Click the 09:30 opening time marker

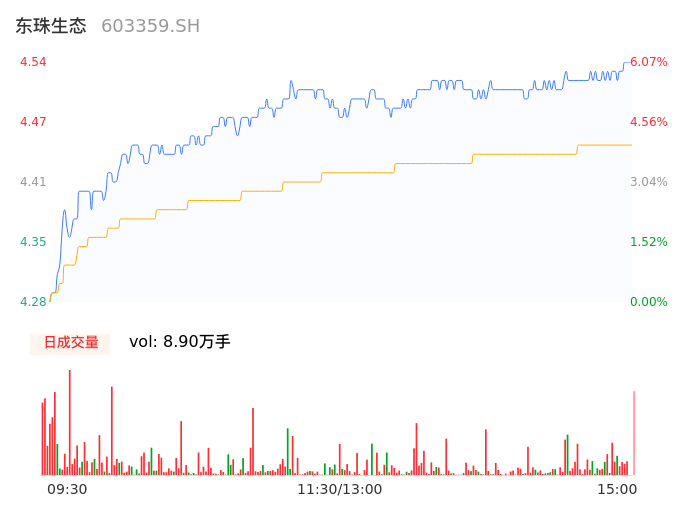click(x=67, y=489)
